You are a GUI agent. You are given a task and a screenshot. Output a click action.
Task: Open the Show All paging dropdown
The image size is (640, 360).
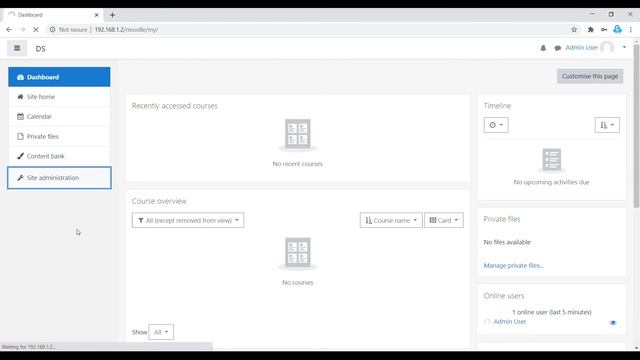tap(161, 332)
